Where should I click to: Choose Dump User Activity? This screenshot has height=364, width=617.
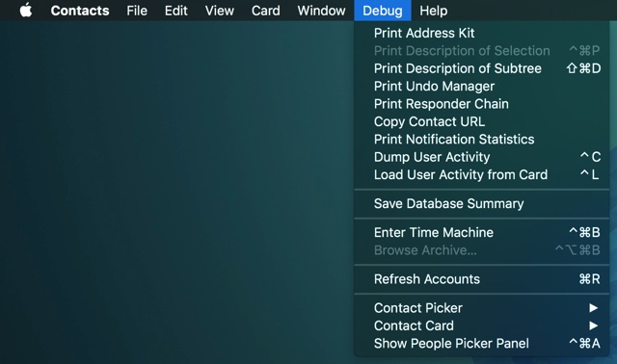(482, 157)
